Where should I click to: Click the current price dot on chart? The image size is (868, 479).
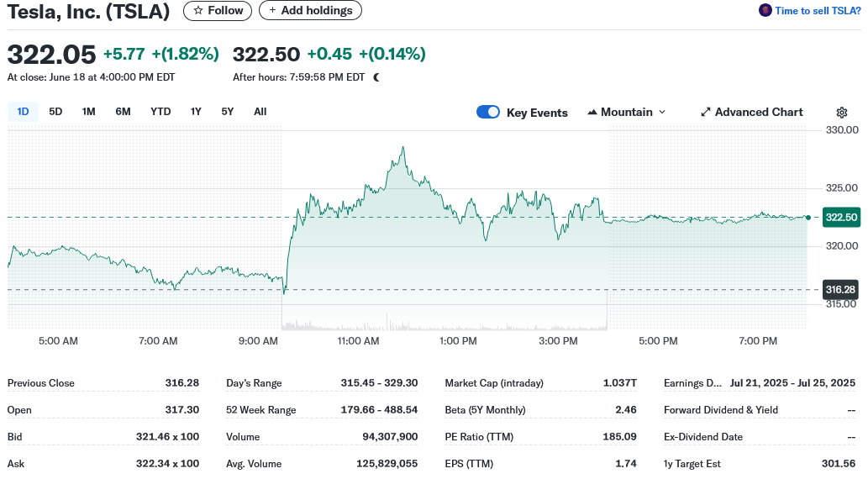808,218
